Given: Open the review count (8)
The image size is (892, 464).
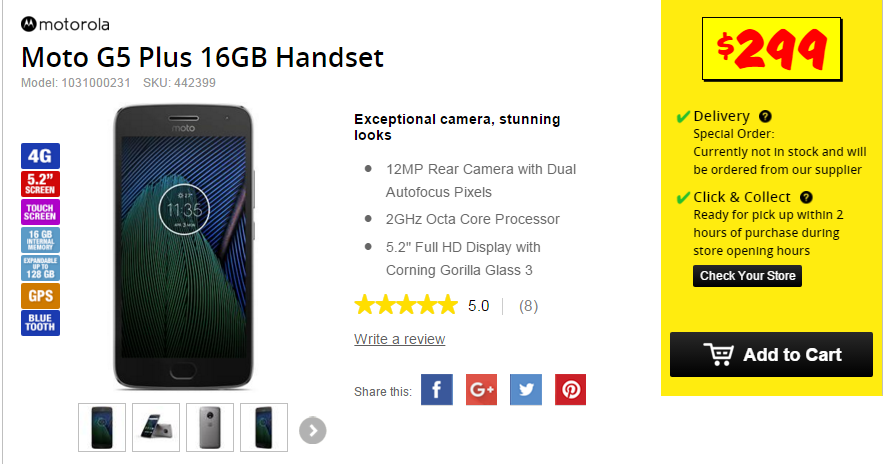Looking at the screenshot, I should point(528,306).
